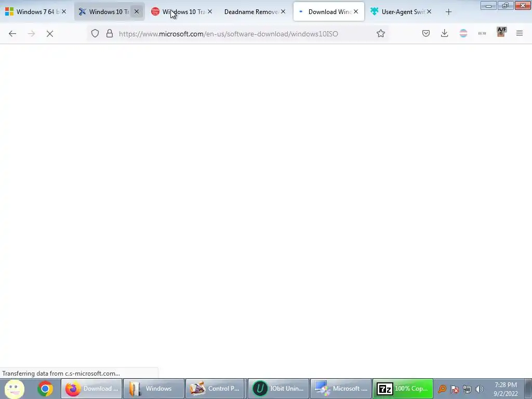Open the quotation marks extension icon
Viewport: 532px width, 399px height.
point(482,33)
